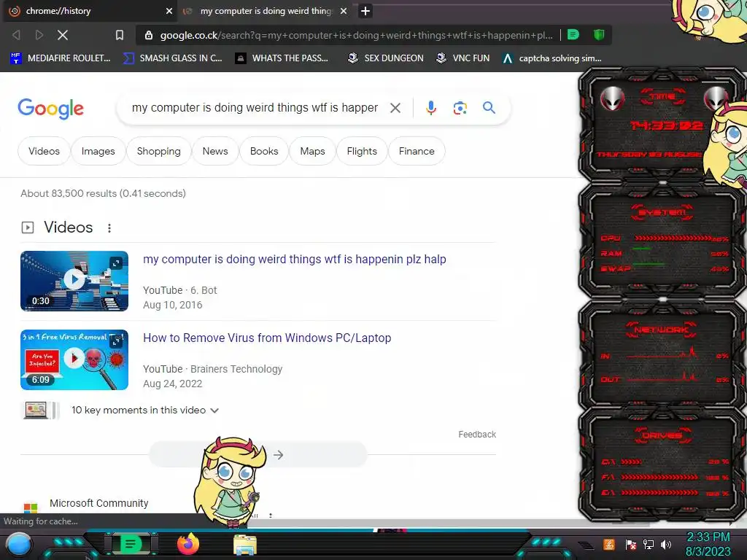Click the more videos arrow button
The width and height of the screenshot is (747, 560).
pyautogui.click(x=278, y=455)
